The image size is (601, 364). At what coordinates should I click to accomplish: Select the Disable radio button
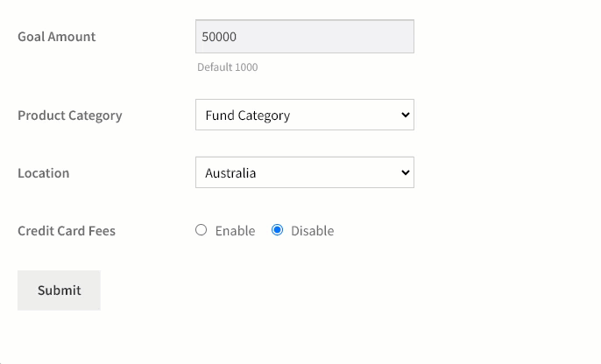click(x=277, y=230)
